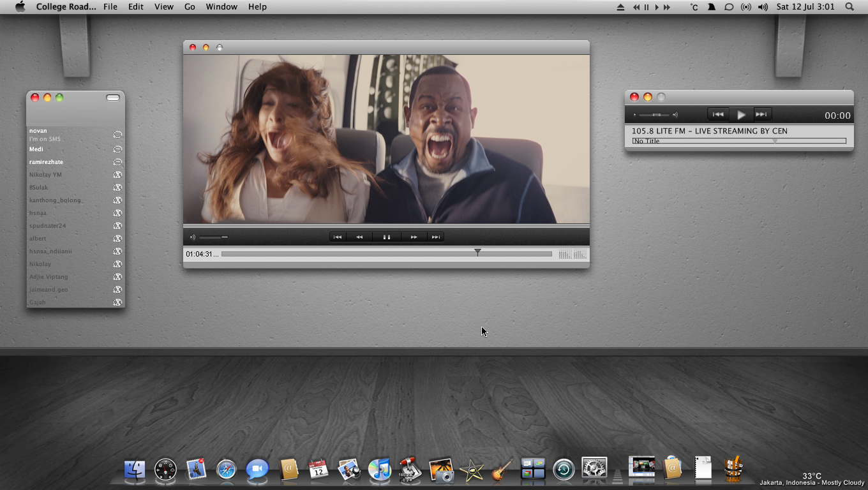The height and width of the screenshot is (490, 868).
Task: Open the Mail stamp icon in Dock
Action: tap(196, 470)
